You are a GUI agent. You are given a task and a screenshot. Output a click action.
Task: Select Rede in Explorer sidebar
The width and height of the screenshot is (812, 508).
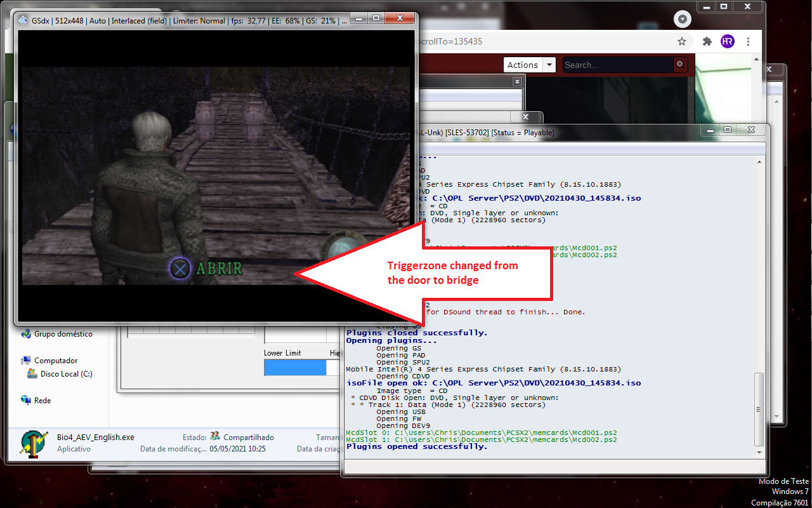(x=43, y=401)
